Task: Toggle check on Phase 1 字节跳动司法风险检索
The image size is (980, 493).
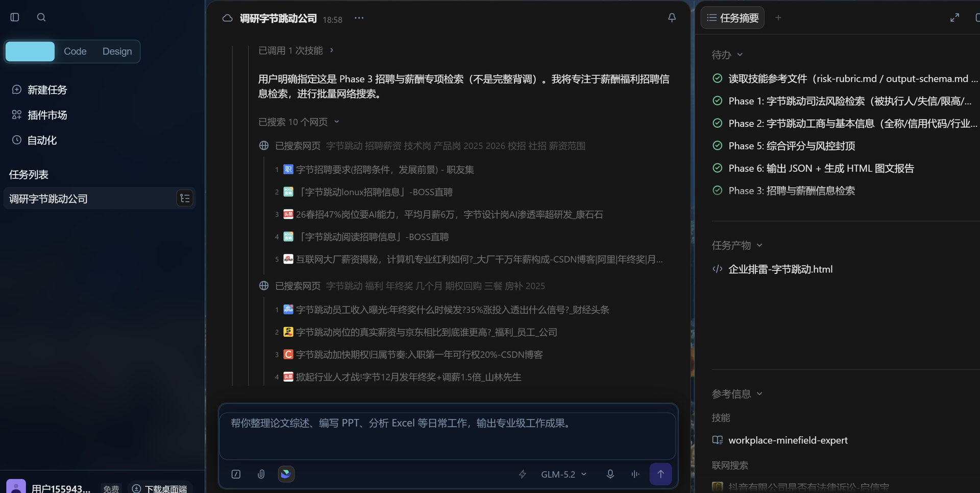Action: (717, 101)
